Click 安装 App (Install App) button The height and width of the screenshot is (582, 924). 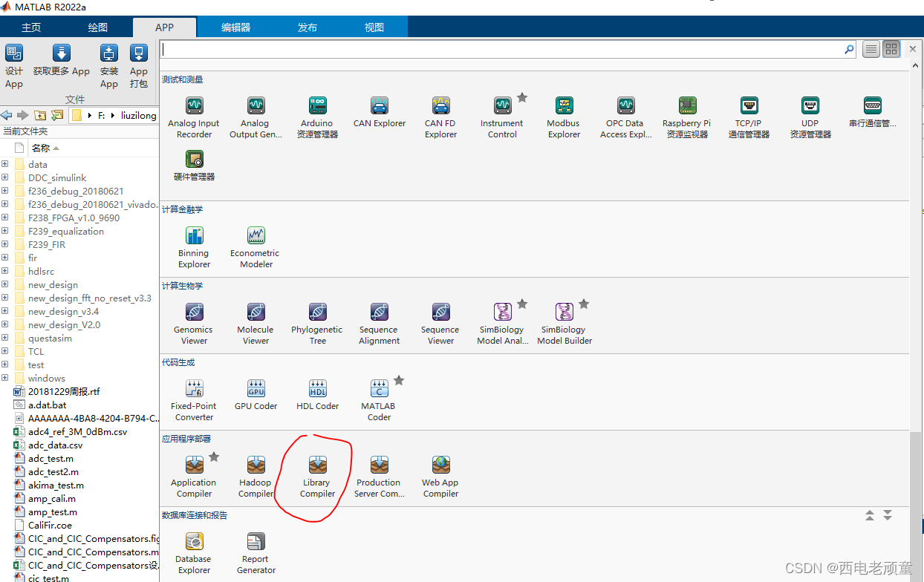109,67
